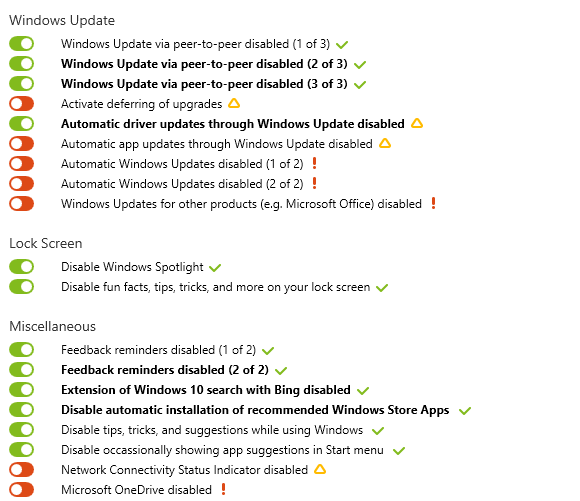Click the warning triangle beside Automatic driver updates

tap(417, 123)
